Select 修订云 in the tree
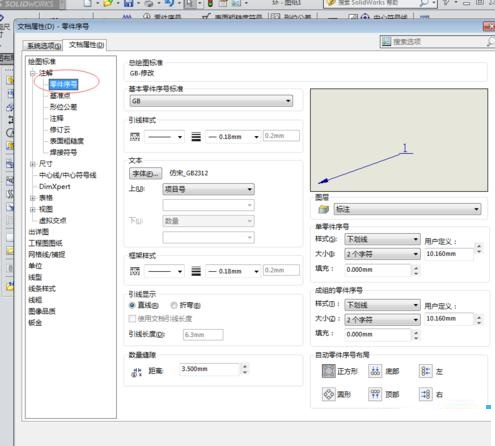 point(60,130)
